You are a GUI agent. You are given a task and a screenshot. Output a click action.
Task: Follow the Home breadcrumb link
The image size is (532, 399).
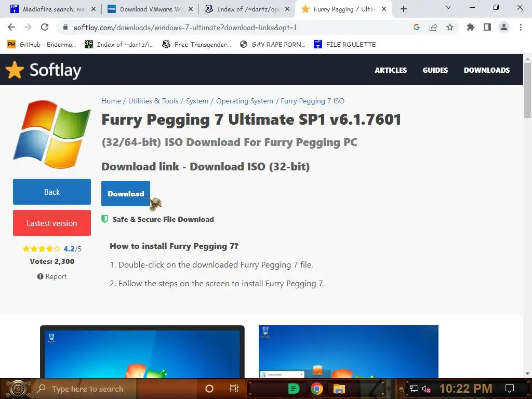tap(111, 101)
